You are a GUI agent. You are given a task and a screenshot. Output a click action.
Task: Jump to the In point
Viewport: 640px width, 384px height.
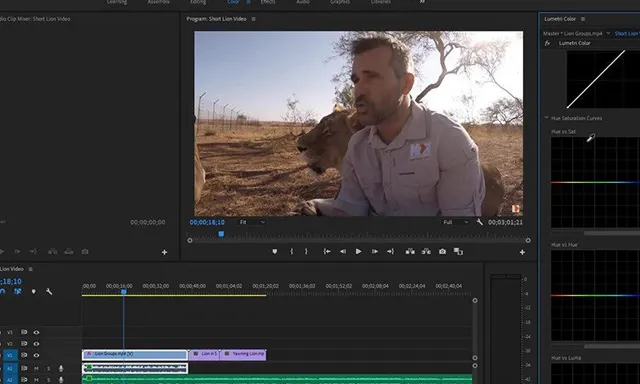click(x=327, y=252)
